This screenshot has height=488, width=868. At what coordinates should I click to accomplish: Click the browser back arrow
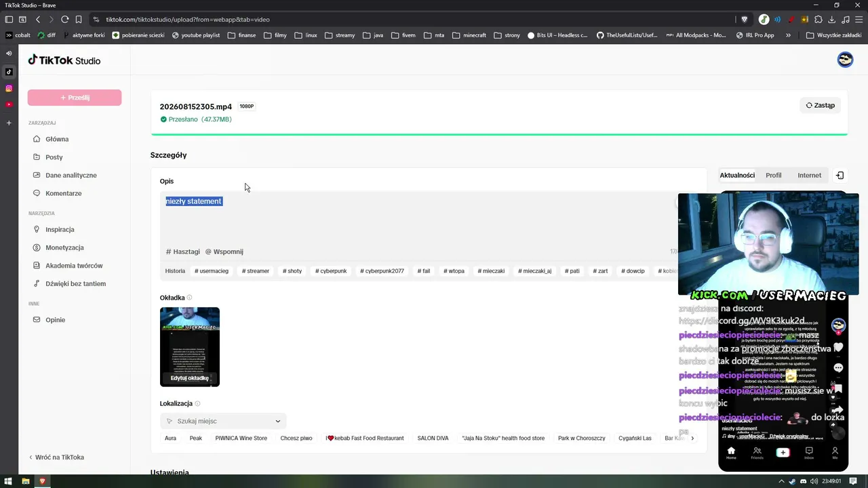pyautogui.click(x=38, y=20)
